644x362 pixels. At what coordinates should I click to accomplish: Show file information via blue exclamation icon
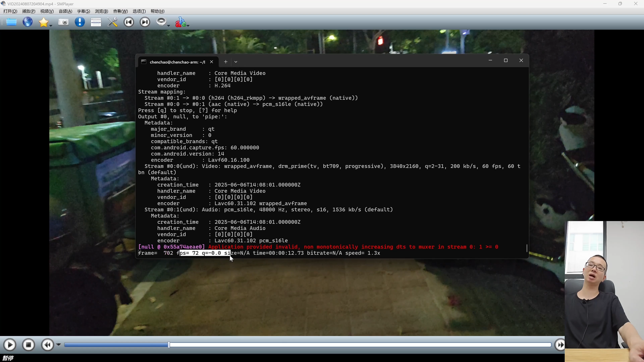point(80,22)
